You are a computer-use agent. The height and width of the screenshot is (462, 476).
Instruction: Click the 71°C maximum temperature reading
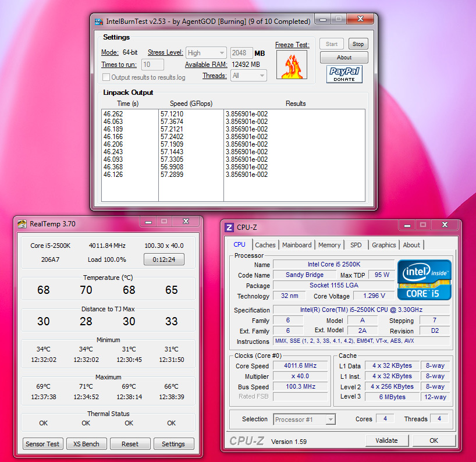[86, 387]
